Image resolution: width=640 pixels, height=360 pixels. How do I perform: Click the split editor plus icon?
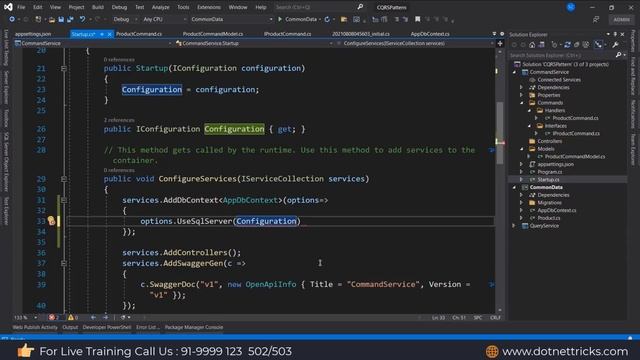[x=500, y=43]
